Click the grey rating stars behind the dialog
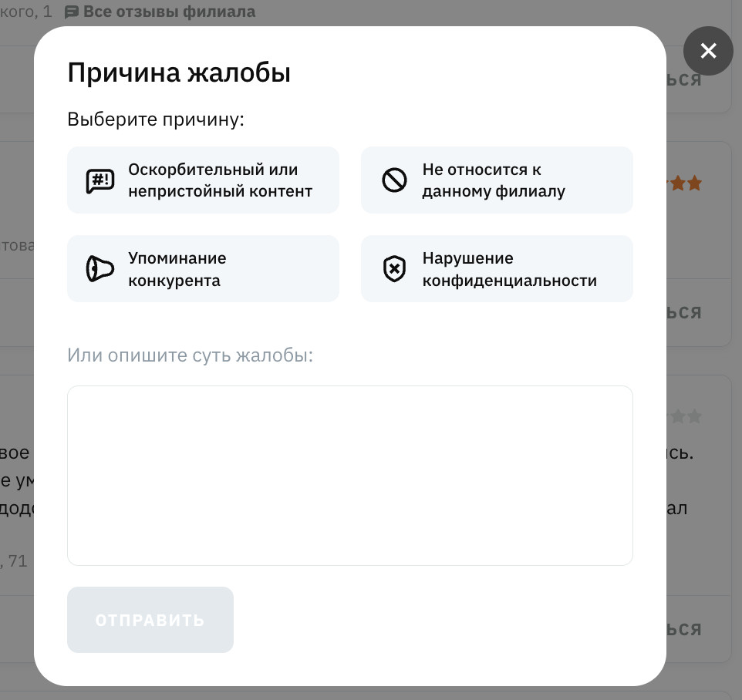742x700 pixels. click(685, 417)
